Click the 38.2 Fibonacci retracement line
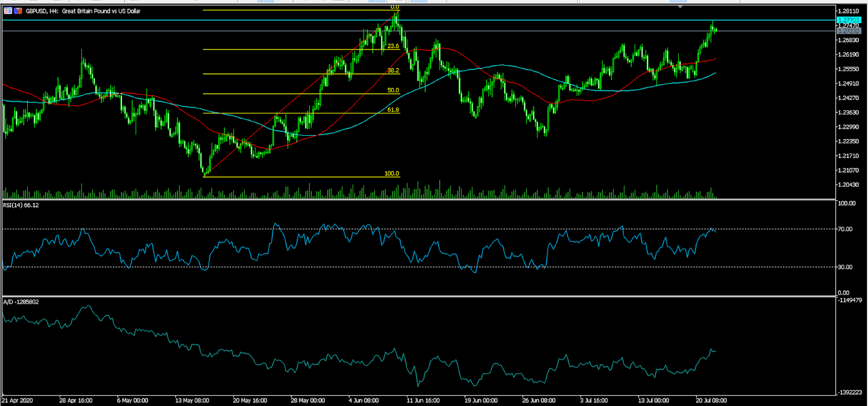The height and width of the screenshot is (406, 868). pos(283,74)
